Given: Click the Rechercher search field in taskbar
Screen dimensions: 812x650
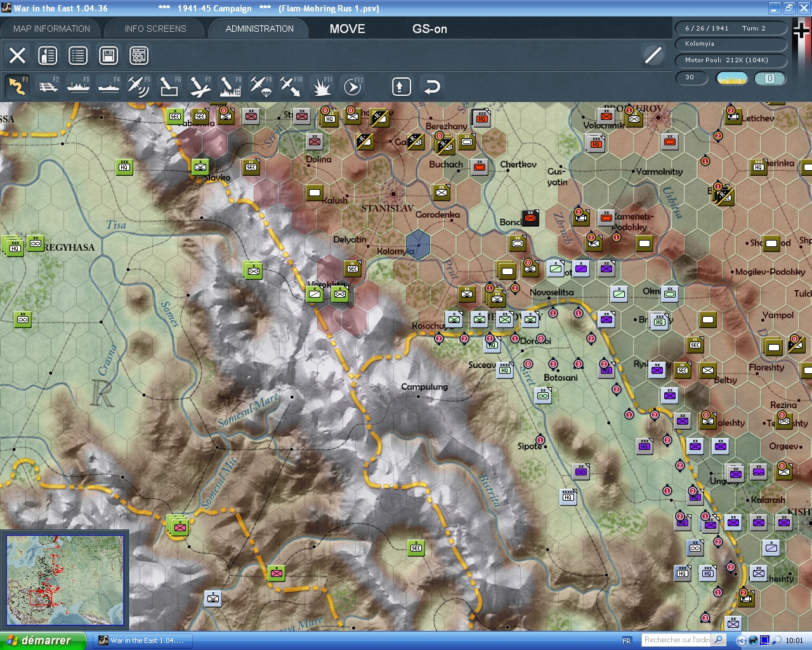Looking at the screenshot, I should point(676,640).
